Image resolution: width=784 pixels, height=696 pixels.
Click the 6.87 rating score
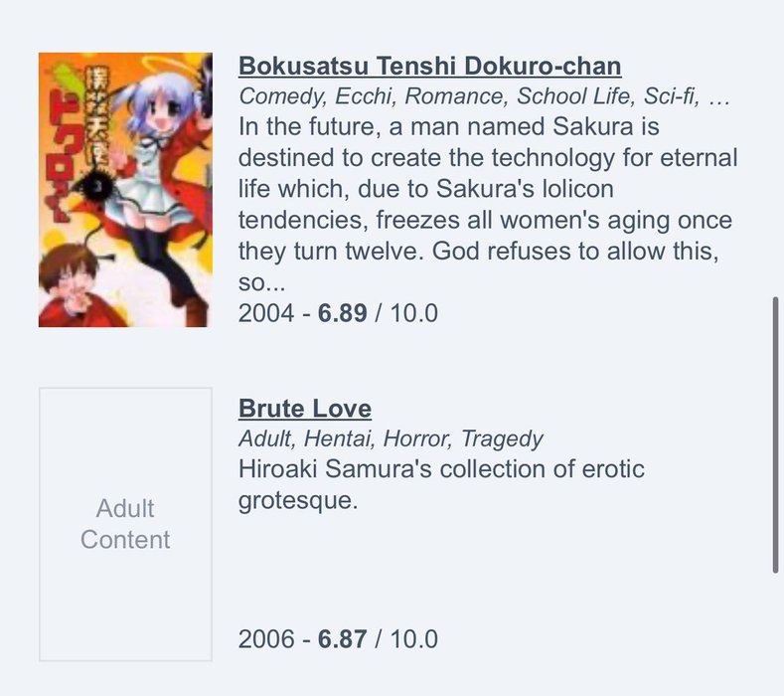coord(343,639)
